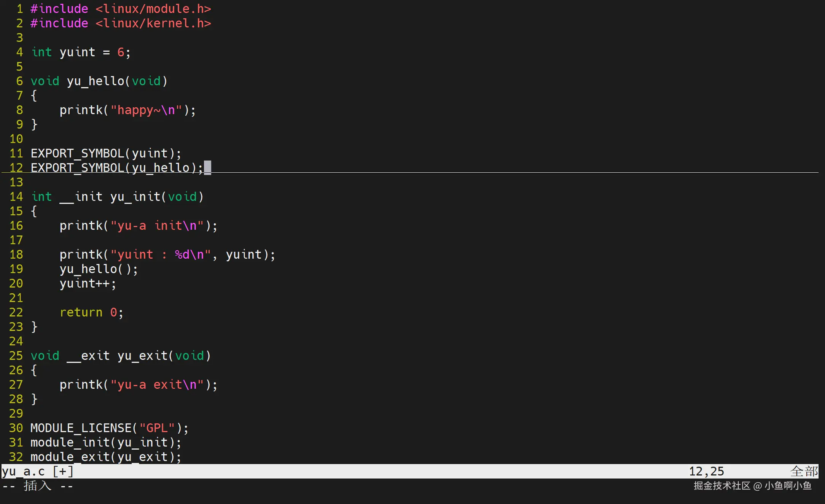Click line number 14 in the gutter
The image size is (825, 504).
[16, 197]
